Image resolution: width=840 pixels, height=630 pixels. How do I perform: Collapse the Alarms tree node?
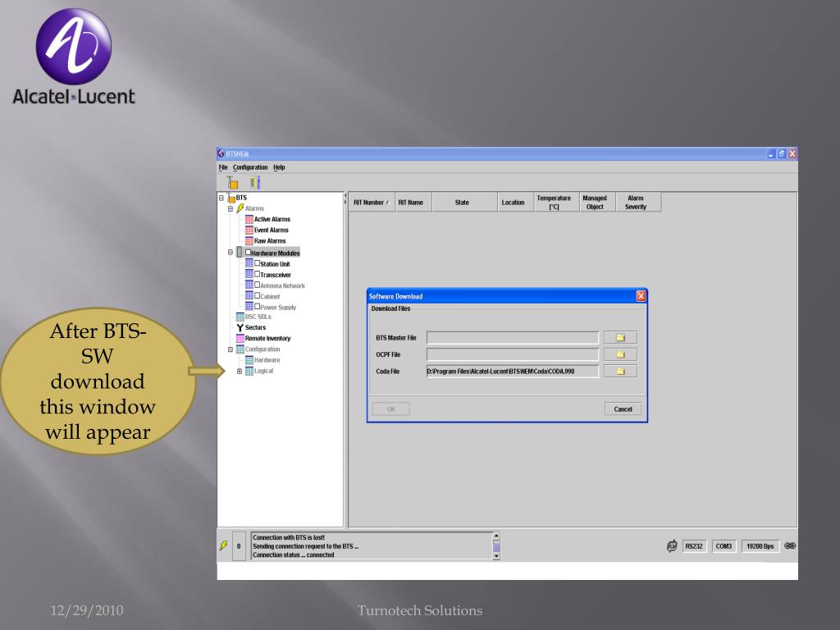(231, 208)
